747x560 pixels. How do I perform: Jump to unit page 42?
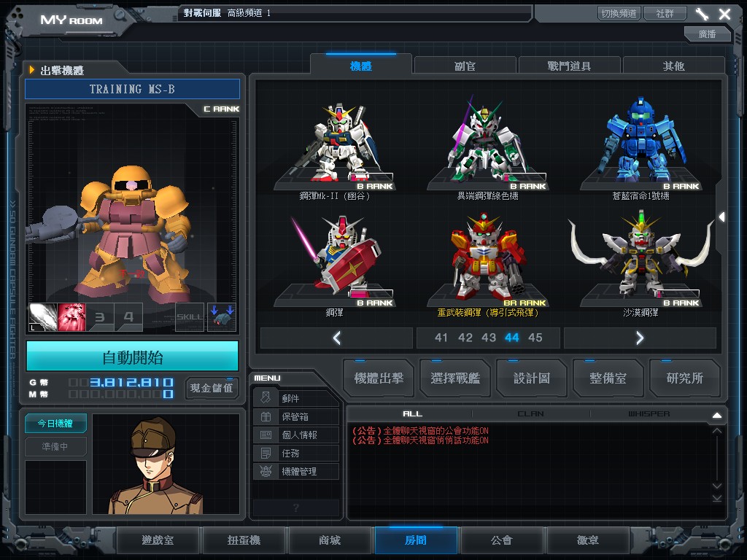tap(465, 338)
